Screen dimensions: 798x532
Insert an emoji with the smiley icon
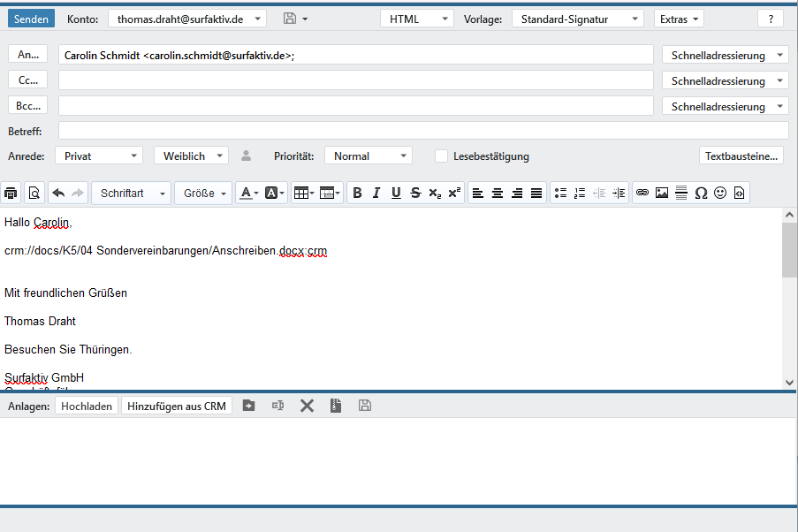tap(720, 193)
